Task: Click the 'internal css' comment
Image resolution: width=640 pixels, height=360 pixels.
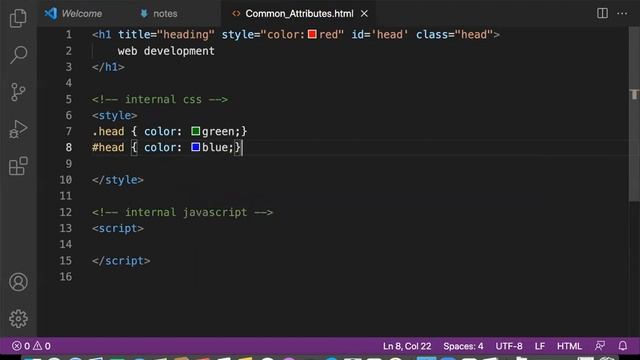Action: (x=160, y=99)
